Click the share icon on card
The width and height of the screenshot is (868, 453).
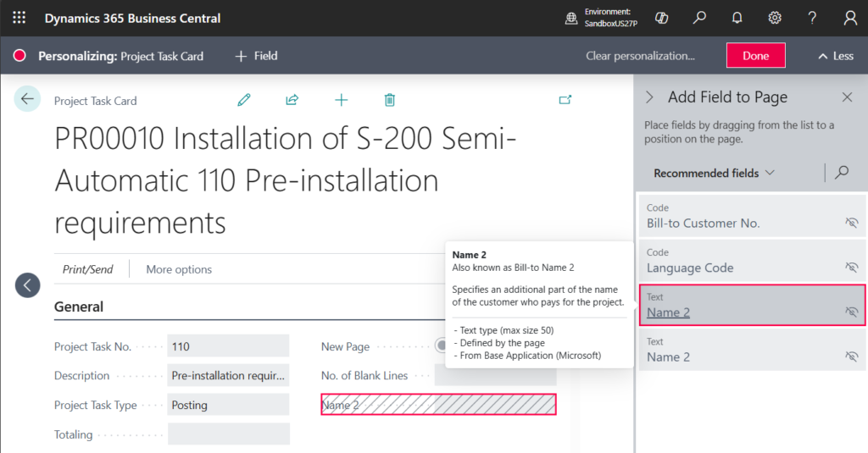[292, 100]
